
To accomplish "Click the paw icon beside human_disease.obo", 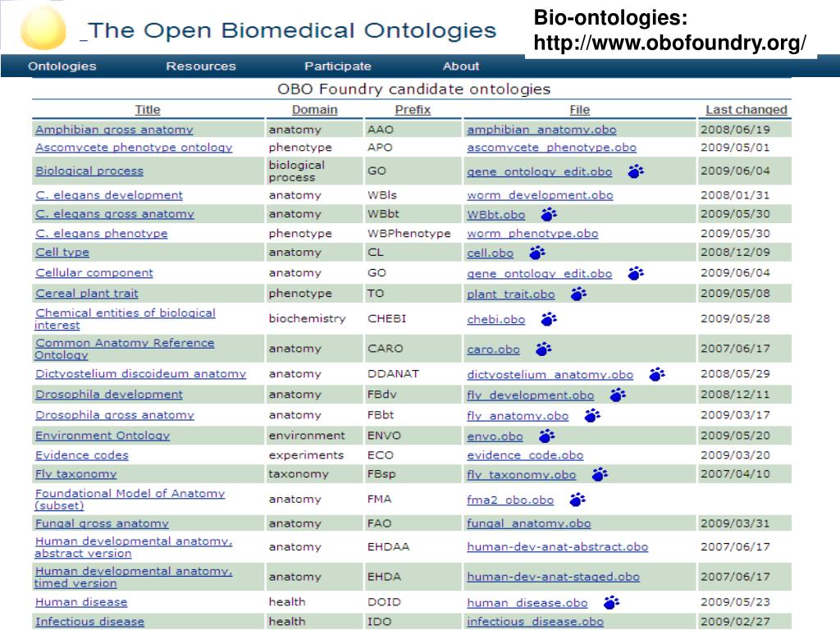I will 611,603.
